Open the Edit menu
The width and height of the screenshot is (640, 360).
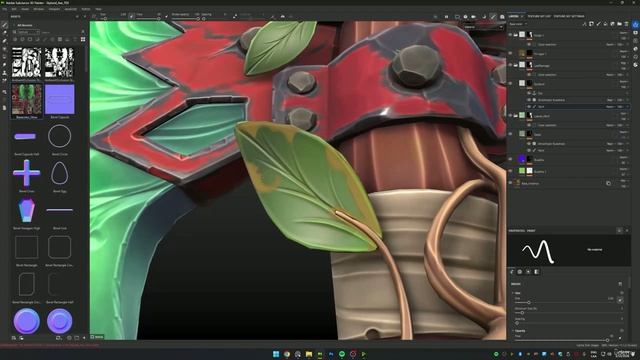tap(14, 9)
